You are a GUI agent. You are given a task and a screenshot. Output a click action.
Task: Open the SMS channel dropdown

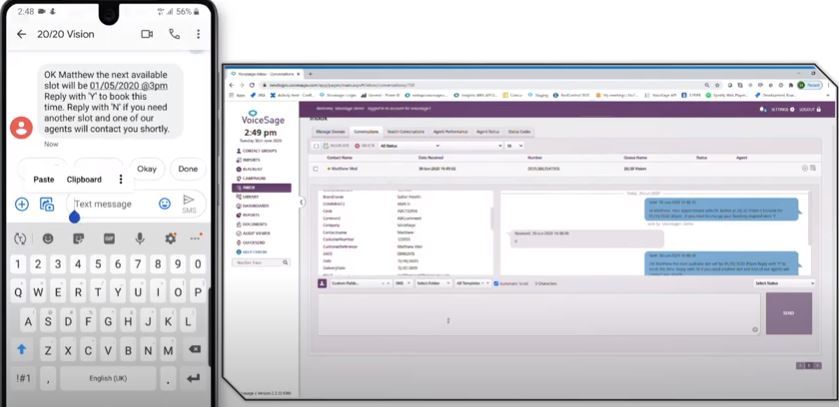(402, 283)
